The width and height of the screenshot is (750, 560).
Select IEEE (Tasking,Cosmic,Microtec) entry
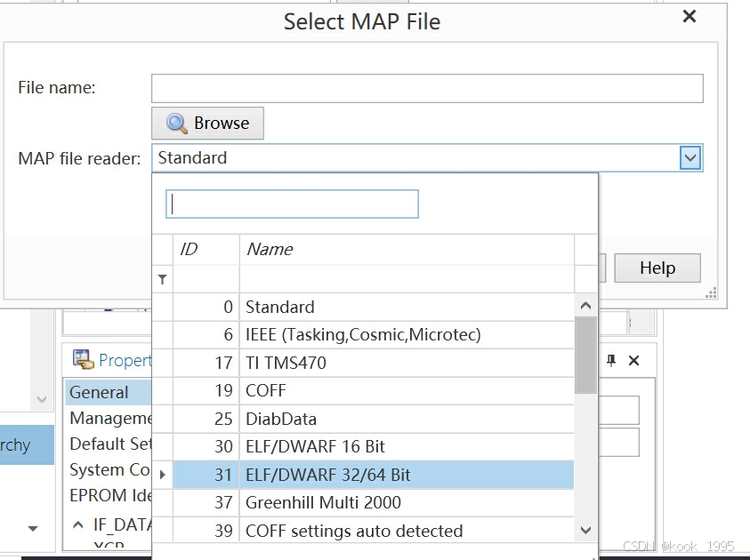pos(373,334)
